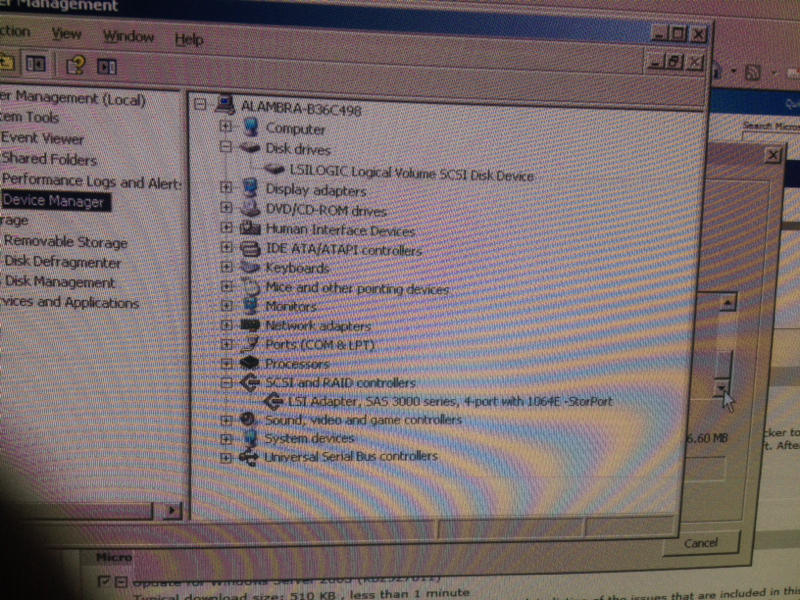This screenshot has height=600, width=800.
Task: Click the show/hide console tree toolbar icon
Action: (x=36, y=64)
